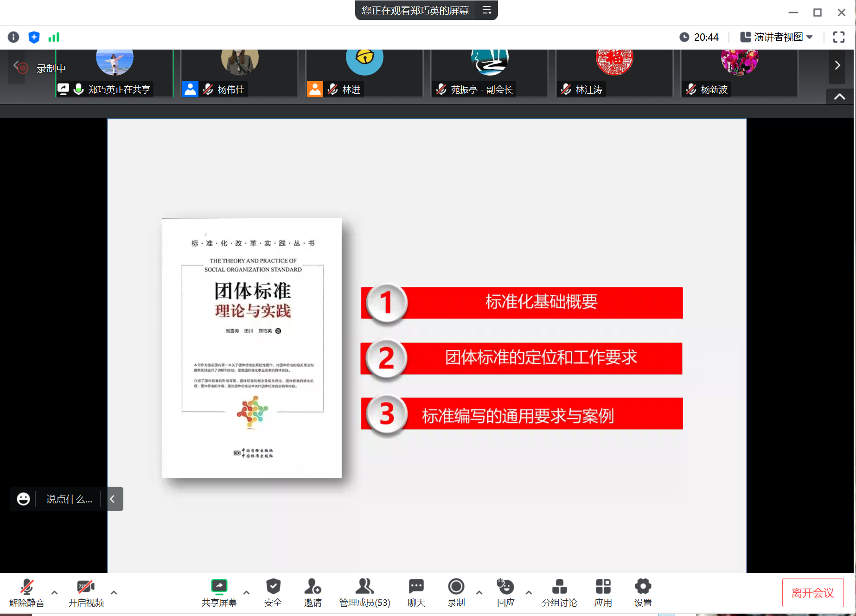Check the green network signal bars
This screenshot has height=616, width=856.
[54, 37]
